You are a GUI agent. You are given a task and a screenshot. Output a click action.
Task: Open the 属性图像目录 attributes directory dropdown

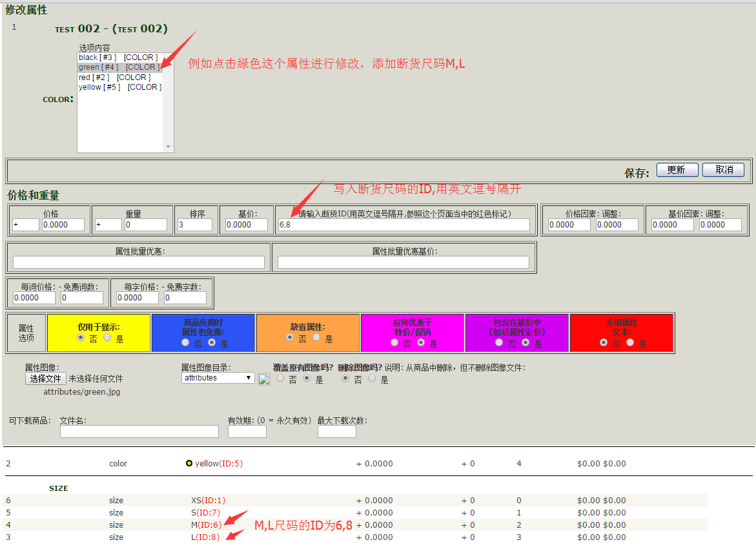(x=218, y=377)
